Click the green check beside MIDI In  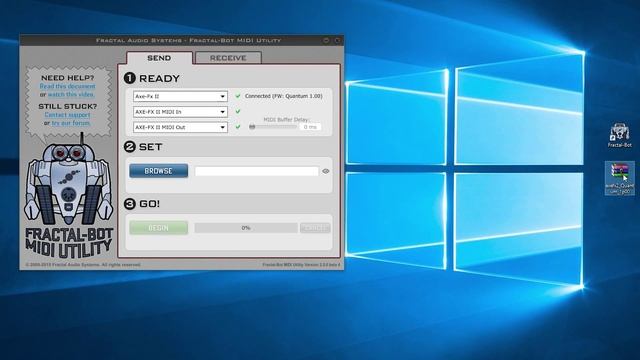(238, 111)
